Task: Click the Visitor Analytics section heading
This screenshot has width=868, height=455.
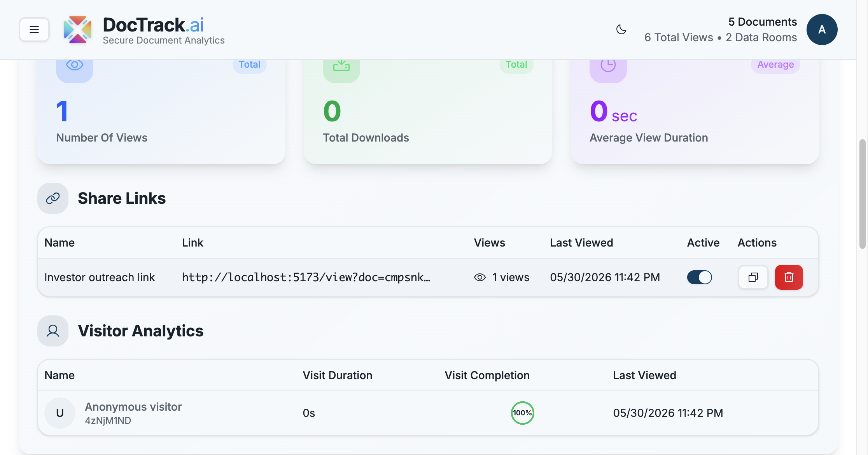Action: click(x=141, y=331)
